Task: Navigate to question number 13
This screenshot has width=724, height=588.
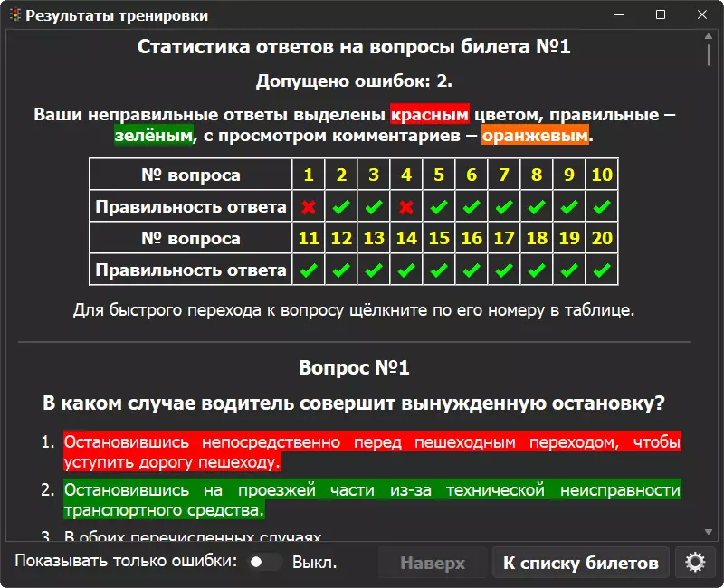Action: pos(374,238)
